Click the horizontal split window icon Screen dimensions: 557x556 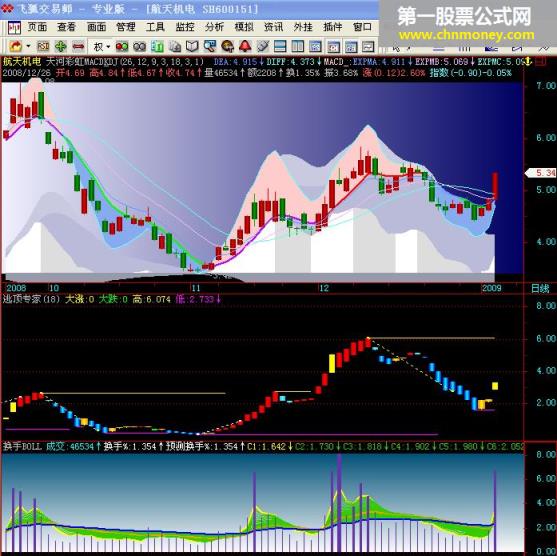(x=280, y=47)
